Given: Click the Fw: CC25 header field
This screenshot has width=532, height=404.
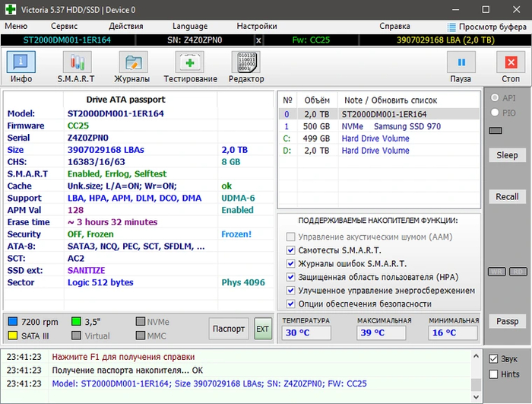Looking at the screenshot, I should pyautogui.click(x=311, y=40).
